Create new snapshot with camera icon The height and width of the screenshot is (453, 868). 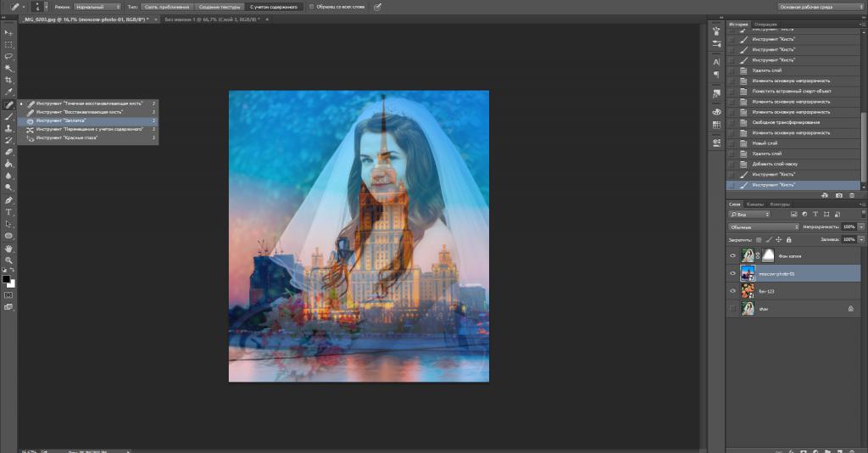837,195
